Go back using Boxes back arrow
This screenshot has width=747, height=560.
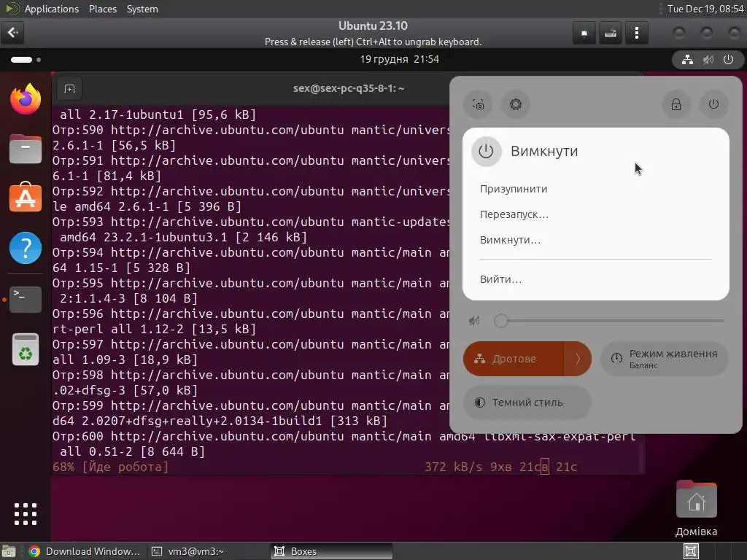coord(13,32)
